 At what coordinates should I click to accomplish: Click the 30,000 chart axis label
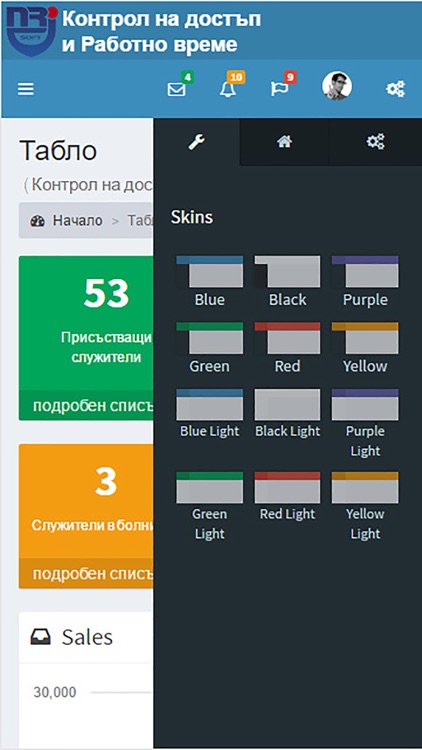click(55, 693)
